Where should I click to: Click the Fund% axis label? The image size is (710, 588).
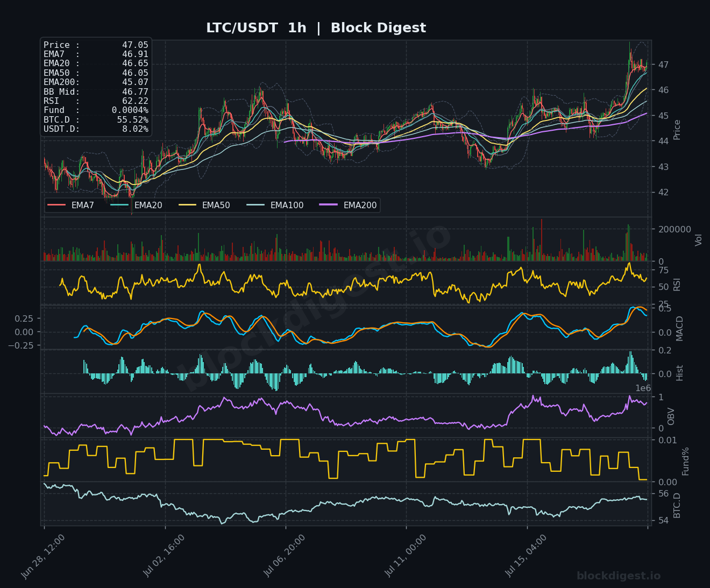click(x=686, y=461)
